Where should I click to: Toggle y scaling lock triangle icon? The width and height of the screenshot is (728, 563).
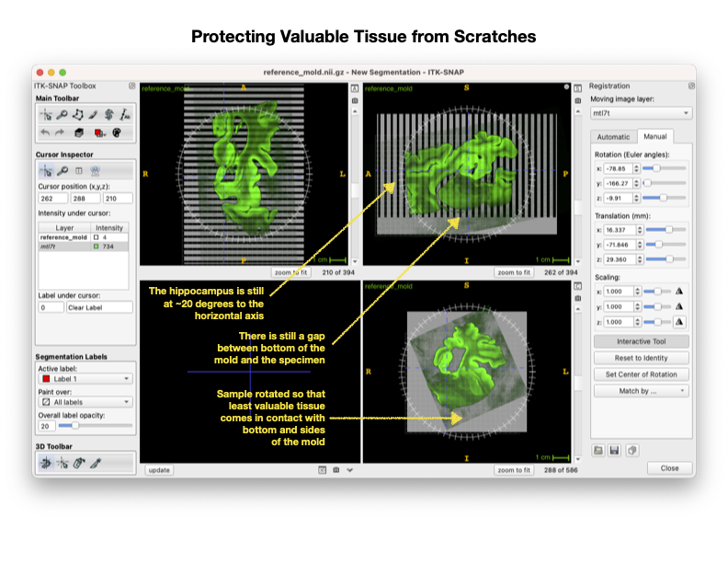pyautogui.click(x=678, y=306)
